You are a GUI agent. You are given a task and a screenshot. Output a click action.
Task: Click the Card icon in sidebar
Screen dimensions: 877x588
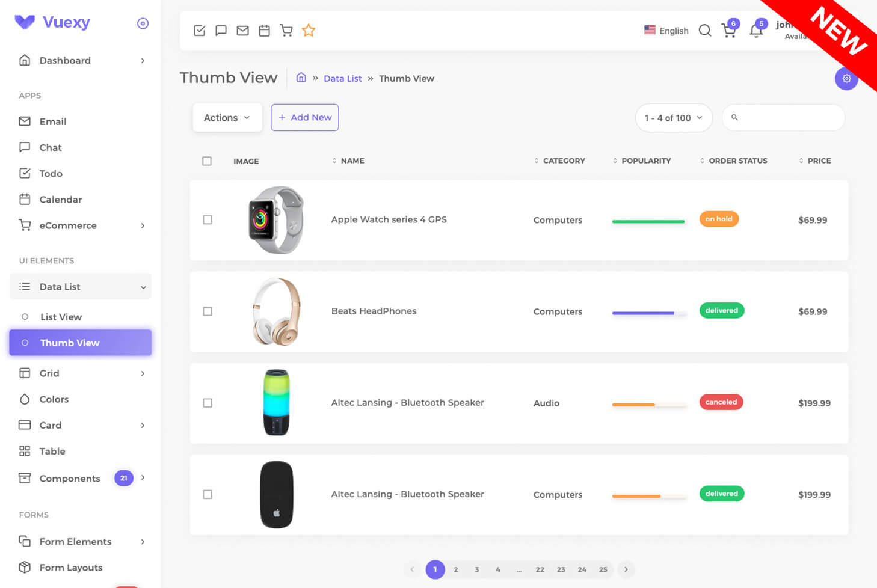25,425
